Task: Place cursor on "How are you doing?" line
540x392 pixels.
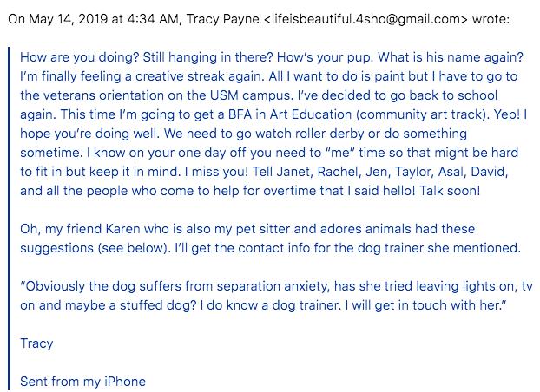Action: (x=272, y=57)
